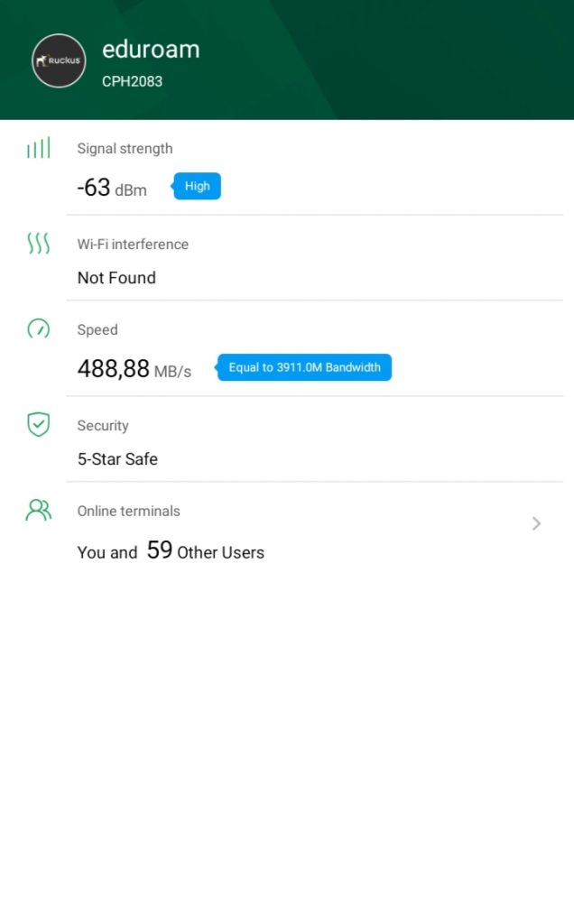Tap the online terminals users icon
This screenshot has width=574, height=924.
[x=38, y=511]
